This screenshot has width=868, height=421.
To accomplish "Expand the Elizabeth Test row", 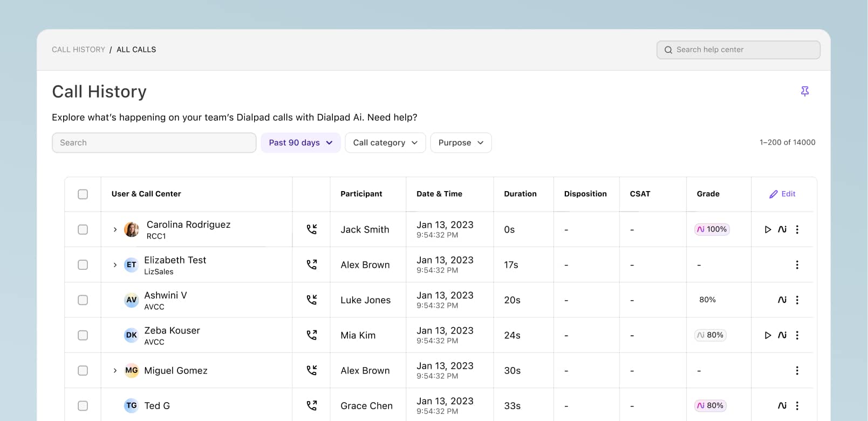I will click(115, 265).
